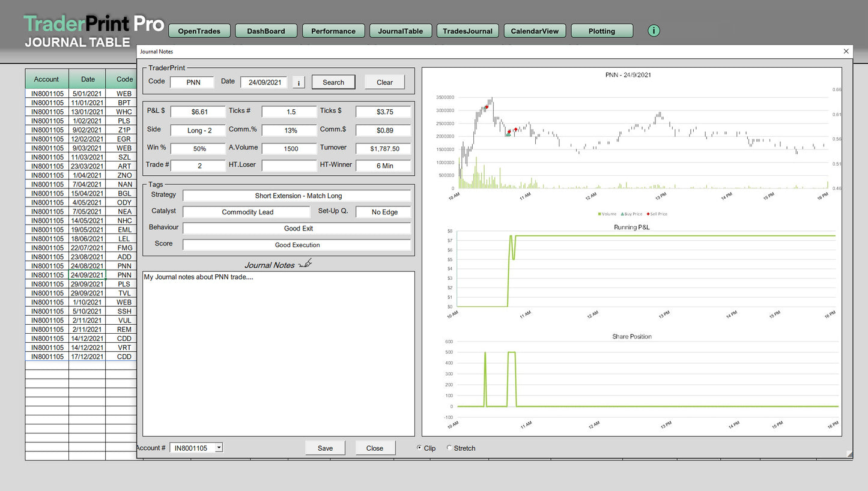Screen dimensions: 868x491
Task: Select the 24/09/2021 date cell in table
Action: 88,275
